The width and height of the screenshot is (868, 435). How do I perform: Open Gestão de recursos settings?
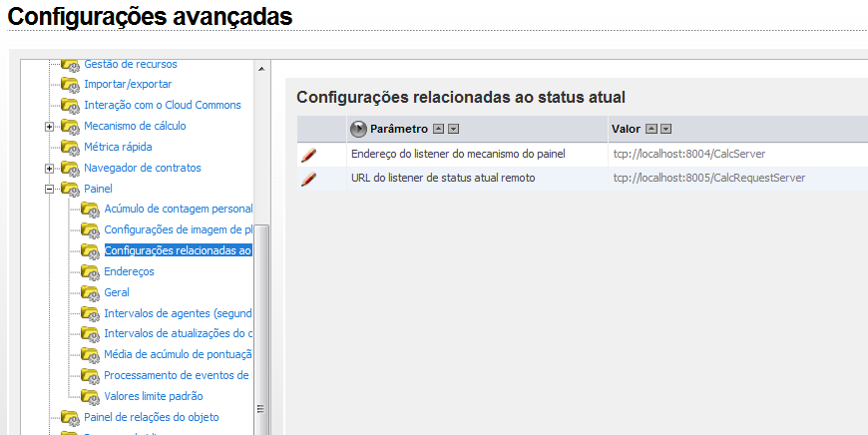click(131, 64)
